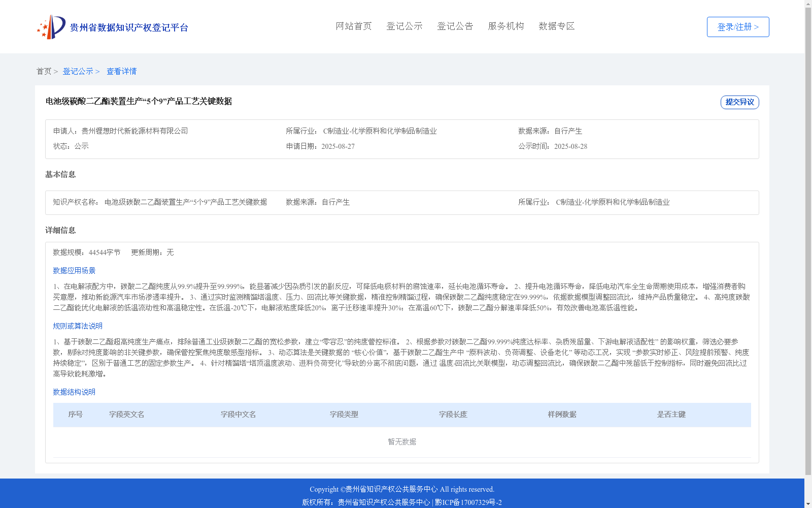The image size is (812, 508).
Task: Click the 字段英文名 column header
Action: [126, 415]
